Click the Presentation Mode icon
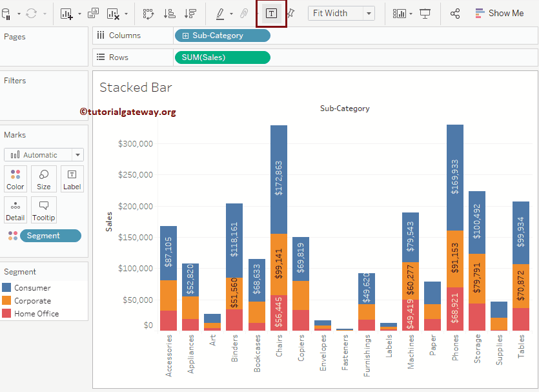Screen dimensions: 539x392 [x=425, y=14]
